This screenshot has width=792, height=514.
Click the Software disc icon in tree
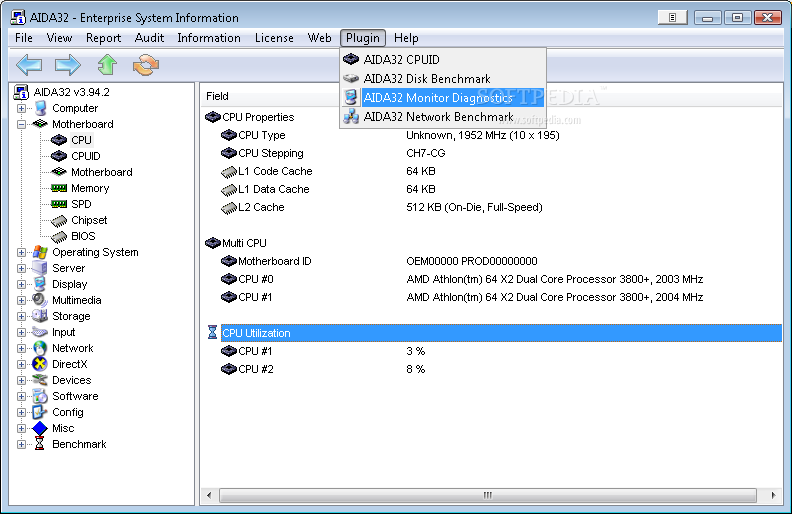40,396
